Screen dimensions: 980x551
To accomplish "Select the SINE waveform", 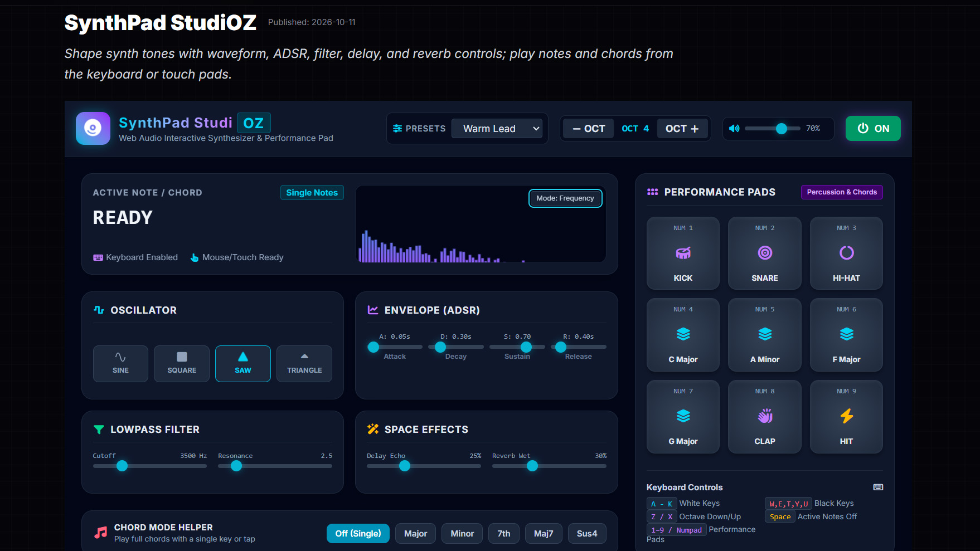I will pos(120,364).
